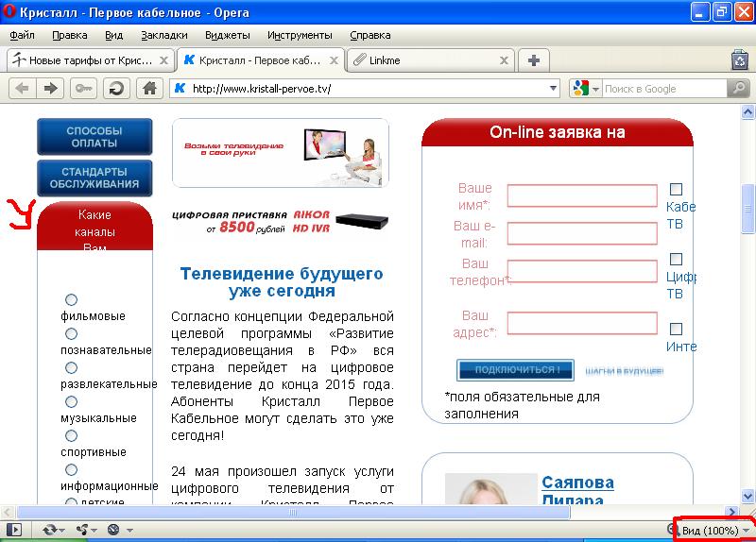Click the Opera Turbo status icon
Viewport: 756px width, 542px height.
(113, 530)
